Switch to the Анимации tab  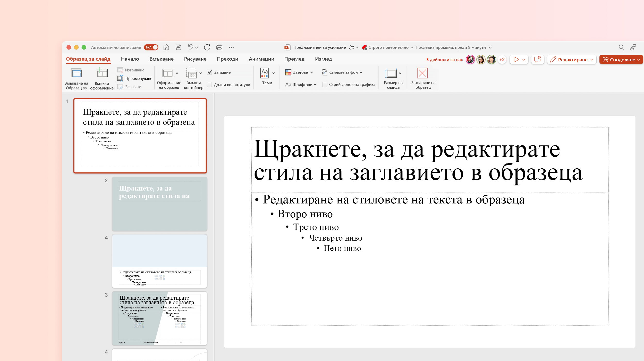tap(261, 59)
